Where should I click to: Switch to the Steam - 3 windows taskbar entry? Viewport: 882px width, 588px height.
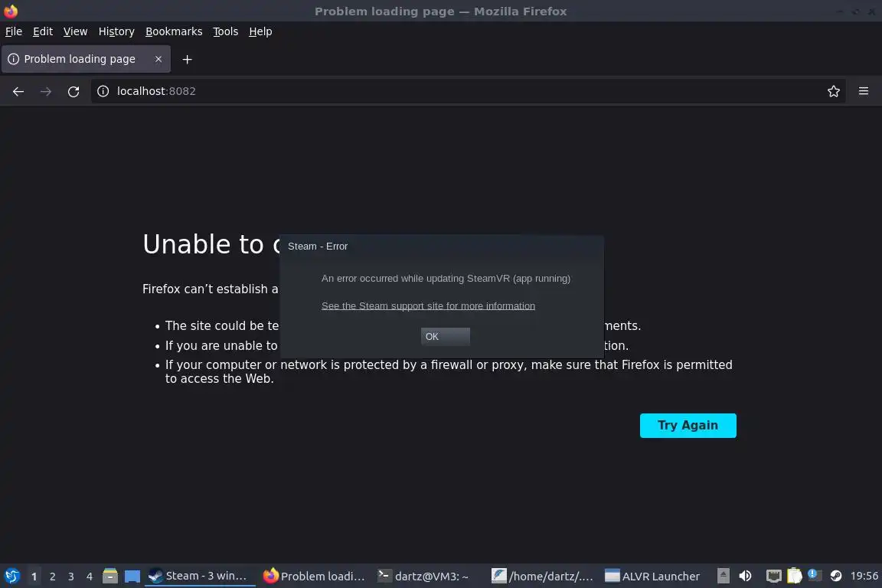[x=200, y=577]
